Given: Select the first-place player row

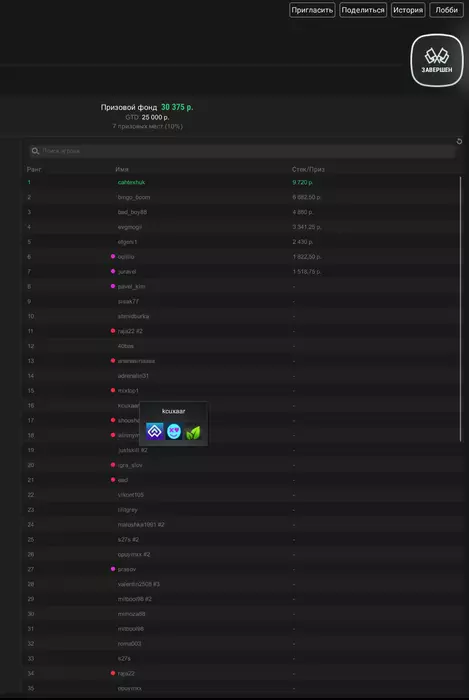Looking at the screenshot, I should (x=241, y=182).
